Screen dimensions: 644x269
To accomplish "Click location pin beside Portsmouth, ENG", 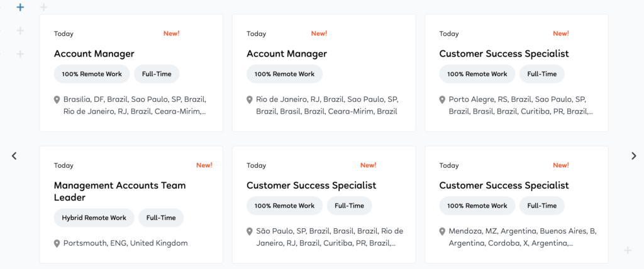I will pos(57,244).
